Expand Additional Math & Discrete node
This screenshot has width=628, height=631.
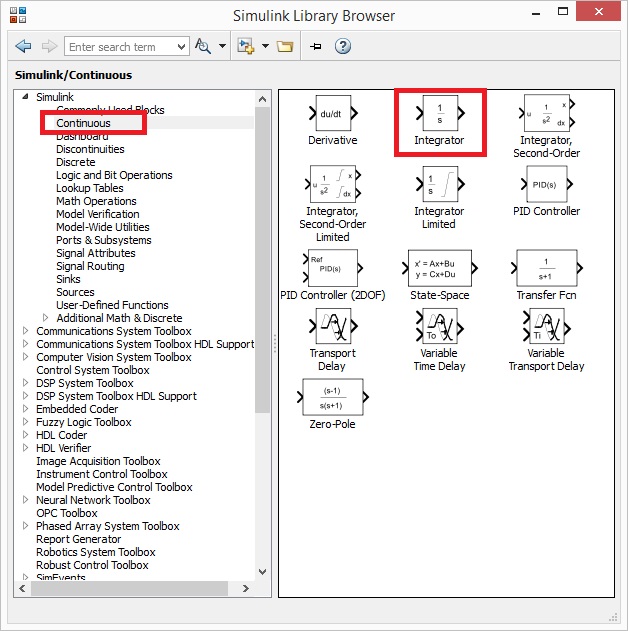pyautogui.click(x=45, y=318)
